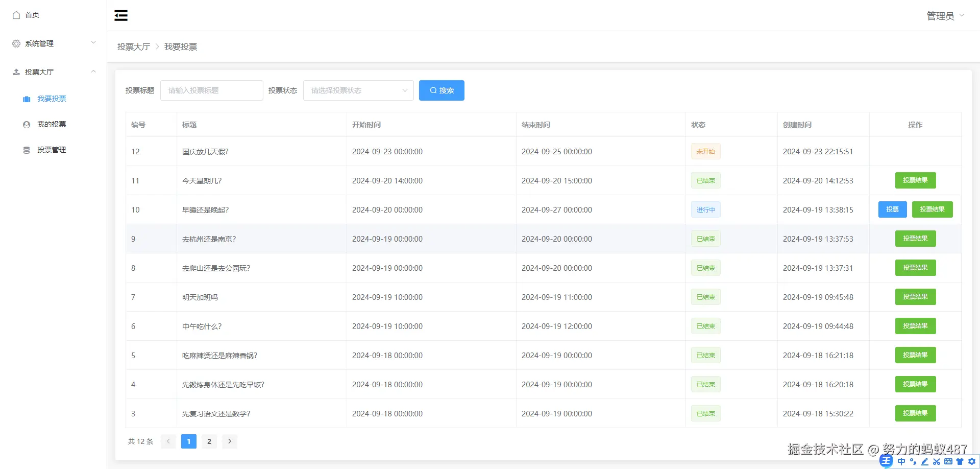Screen dimensions: 980x469
Task: Click the title 今天星期几?
Action: 202,181
